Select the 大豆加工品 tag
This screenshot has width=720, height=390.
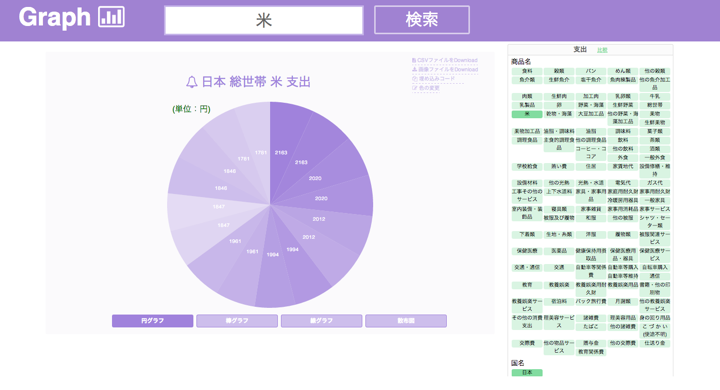[591, 114]
